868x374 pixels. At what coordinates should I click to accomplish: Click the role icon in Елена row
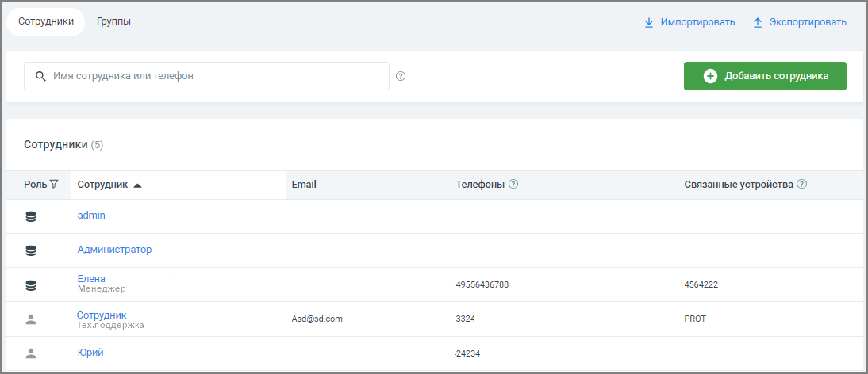coord(31,285)
